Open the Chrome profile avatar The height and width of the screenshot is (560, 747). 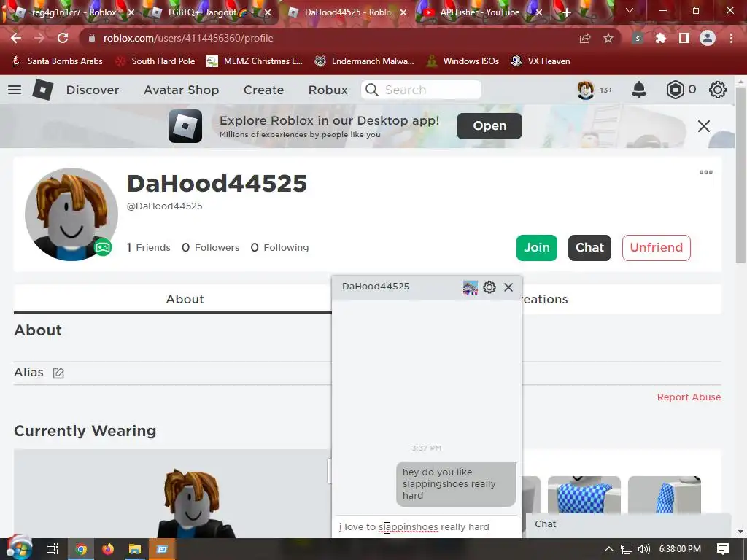coord(708,38)
